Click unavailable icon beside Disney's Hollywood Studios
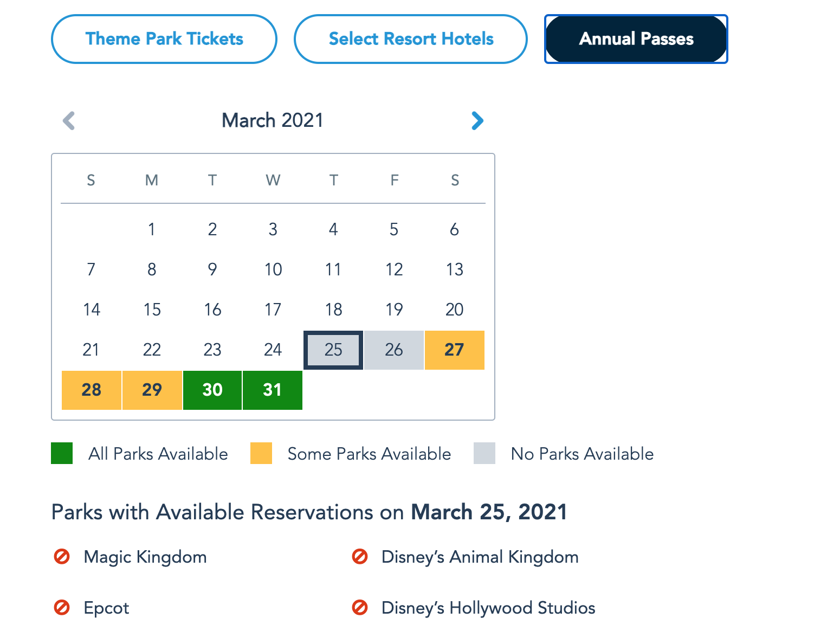Viewport: 827px width, 644px height. (x=360, y=608)
